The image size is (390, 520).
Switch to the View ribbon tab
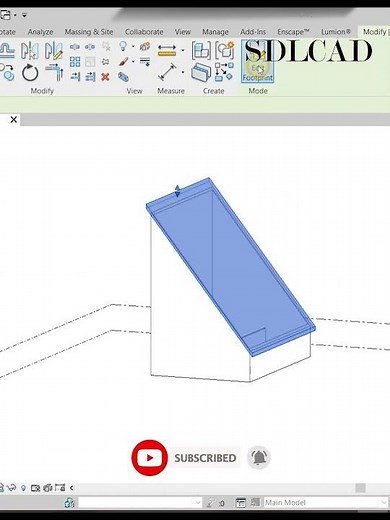(x=183, y=32)
